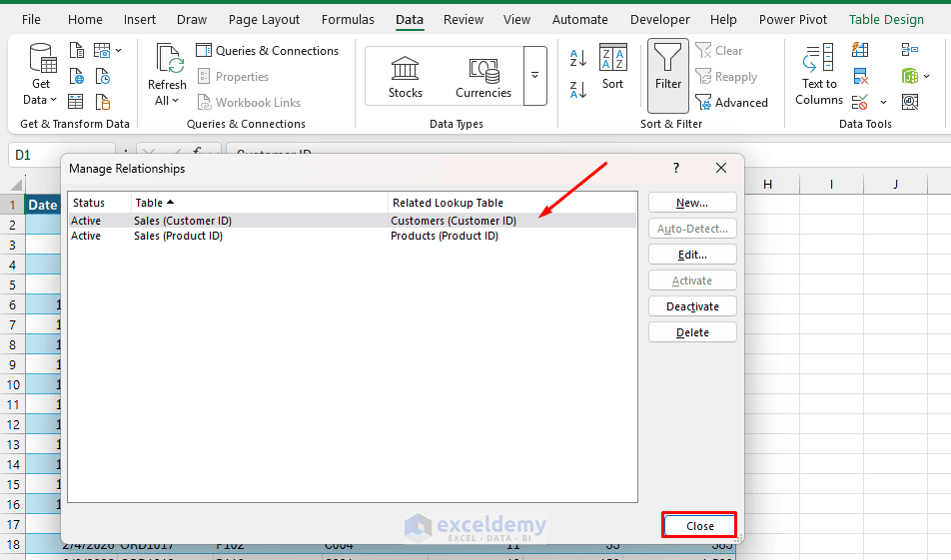951x560 pixels.
Task: Sort relationships by the Table column header
Action: click(260, 203)
